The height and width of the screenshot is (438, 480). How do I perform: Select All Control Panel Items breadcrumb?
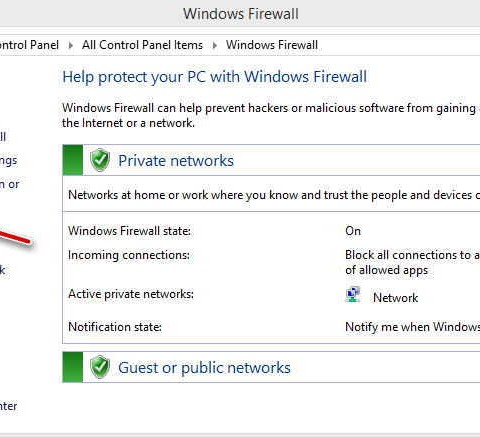142,45
